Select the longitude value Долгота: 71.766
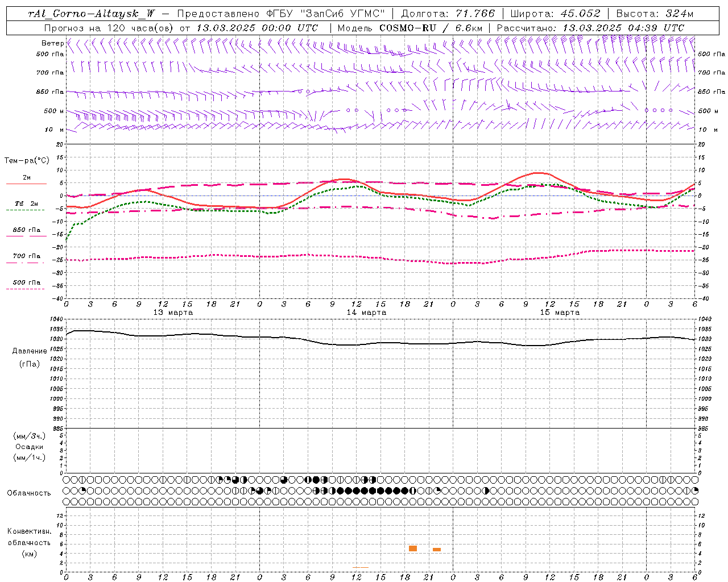The image size is (728, 582). point(448,14)
